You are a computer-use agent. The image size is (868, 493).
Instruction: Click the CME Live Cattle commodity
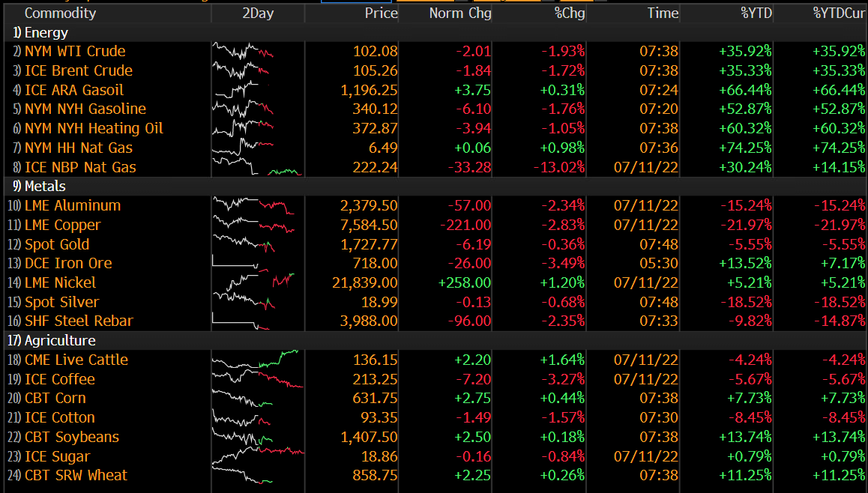[x=76, y=360]
